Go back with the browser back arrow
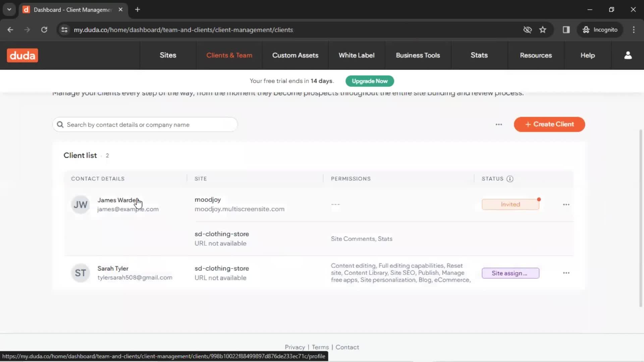 pyautogui.click(x=10, y=30)
